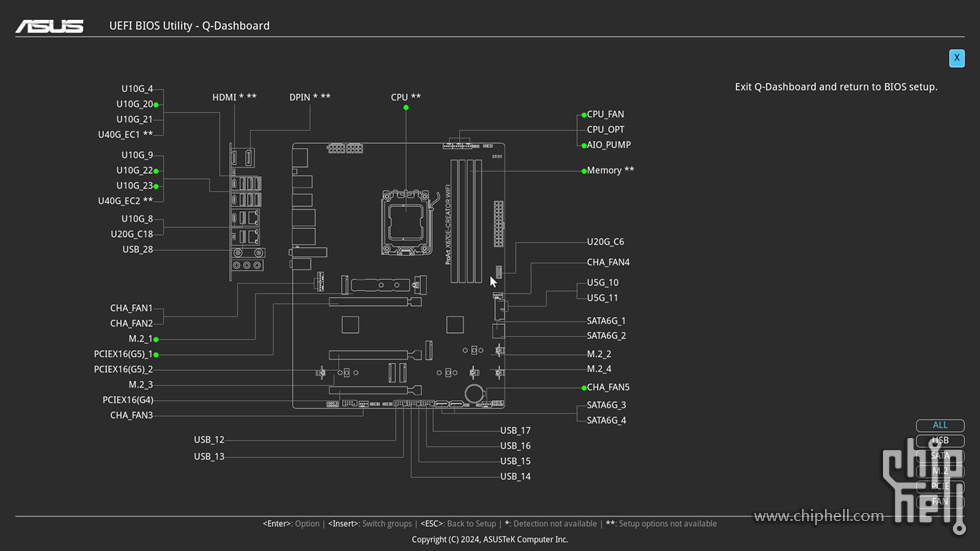The width and height of the screenshot is (980, 551).
Task: Click the U10G_9 port label
Action: tap(137, 155)
